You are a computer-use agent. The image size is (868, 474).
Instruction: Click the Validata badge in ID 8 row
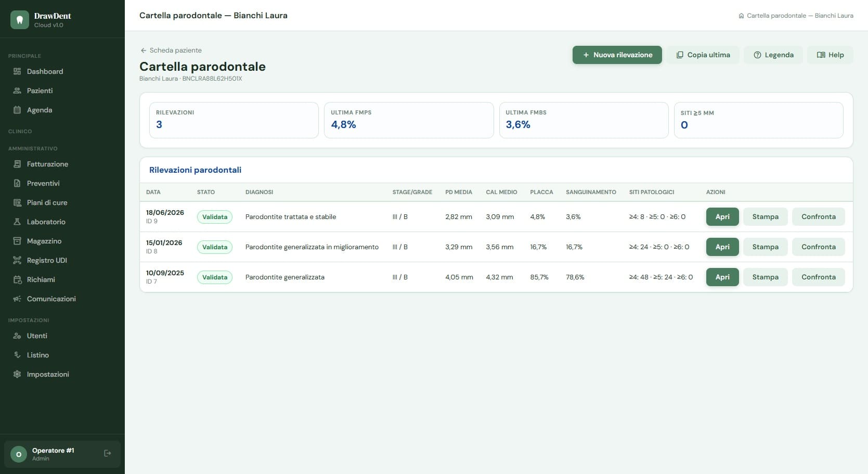[x=215, y=247]
